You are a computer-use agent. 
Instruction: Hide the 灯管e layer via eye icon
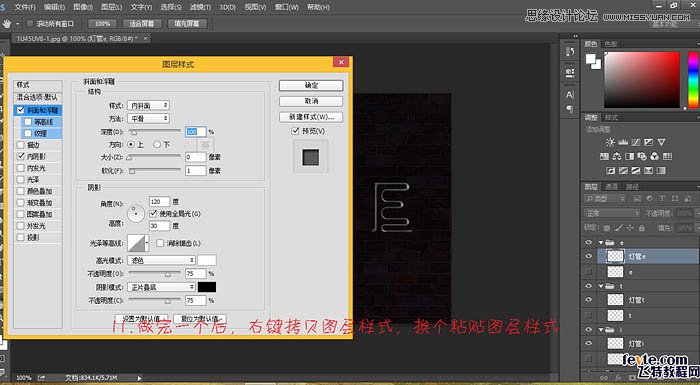588,256
